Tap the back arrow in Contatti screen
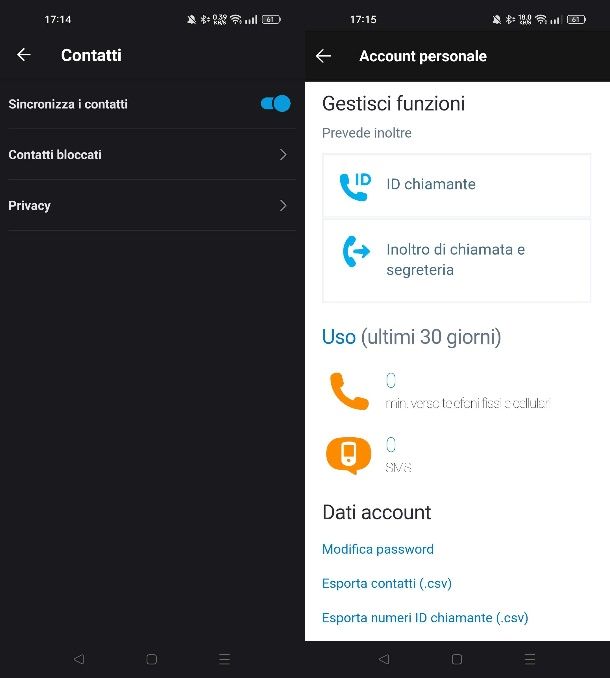This screenshot has height=678, width=610. coord(24,55)
